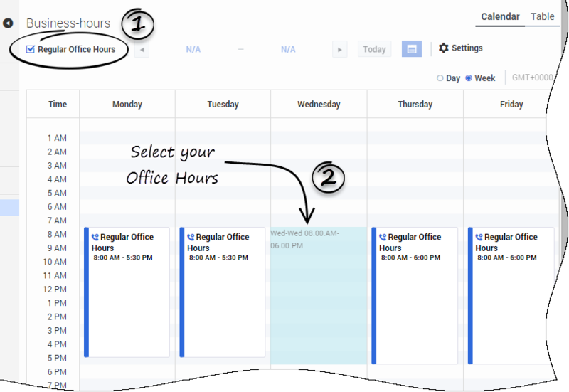Open Thursday's Regular Office Hours event
The height and width of the screenshot is (392, 569).
click(x=415, y=295)
